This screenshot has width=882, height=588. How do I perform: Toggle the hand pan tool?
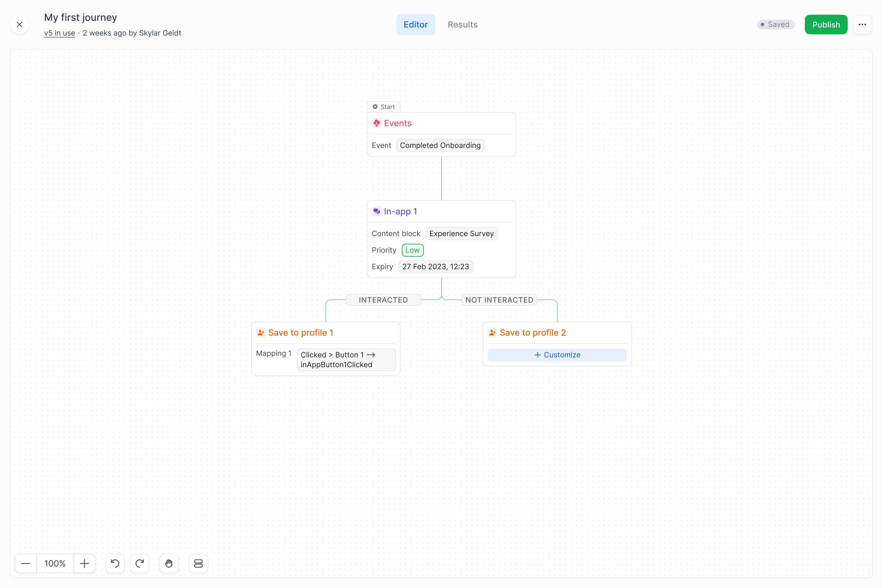click(x=169, y=563)
